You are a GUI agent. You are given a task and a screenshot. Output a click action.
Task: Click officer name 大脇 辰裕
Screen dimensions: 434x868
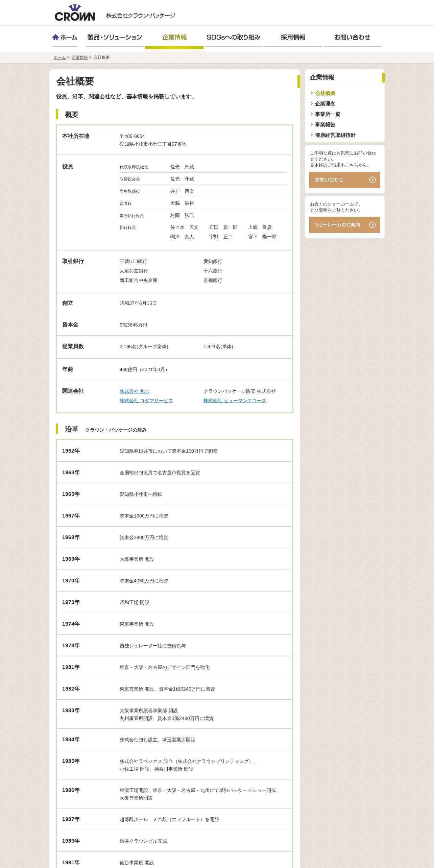point(182,203)
